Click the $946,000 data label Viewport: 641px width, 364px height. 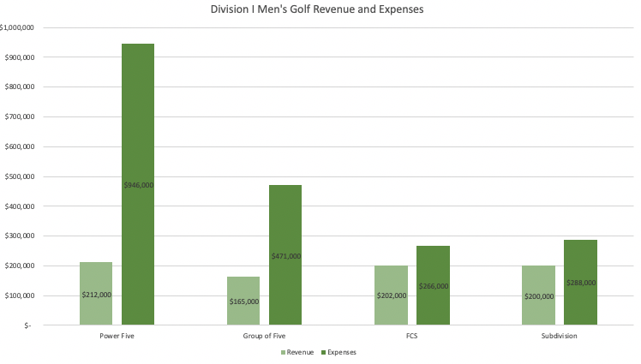pos(138,185)
